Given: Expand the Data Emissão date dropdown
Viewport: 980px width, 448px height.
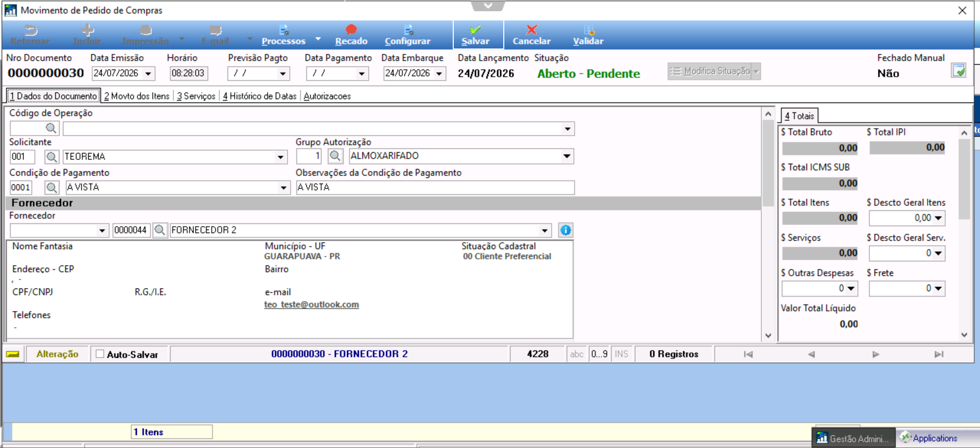Looking at the screenshot, I should [x=148, y=73].
